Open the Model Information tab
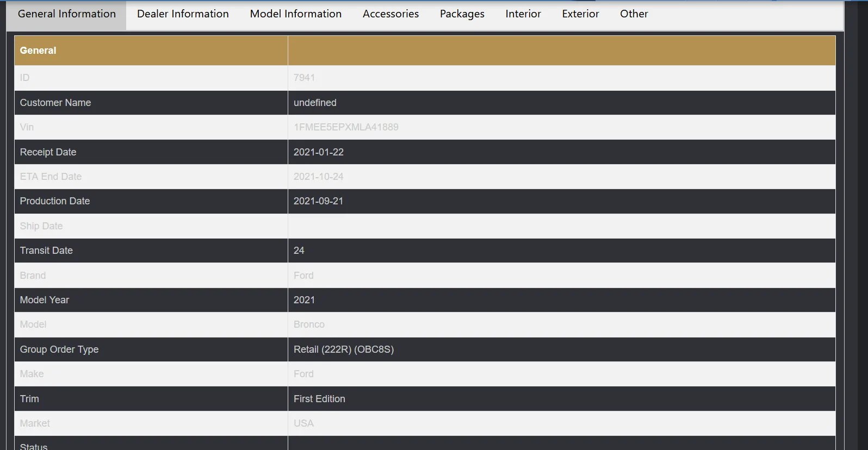This screenshot has height=450, width=868. point(296,14)
